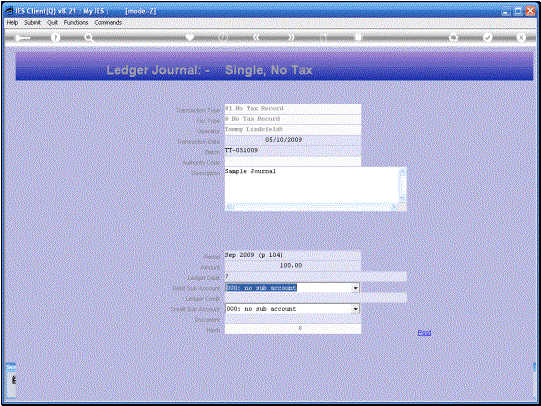Click the Batch field TT-051009
Image resolution: width=541 pixels, height=406 pixels.
tap(293, 150)
